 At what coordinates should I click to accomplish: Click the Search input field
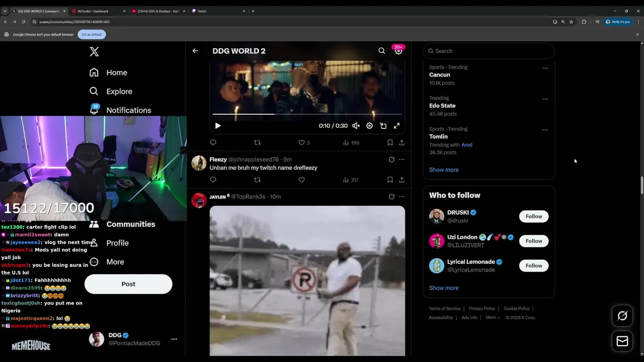[489, 51]
